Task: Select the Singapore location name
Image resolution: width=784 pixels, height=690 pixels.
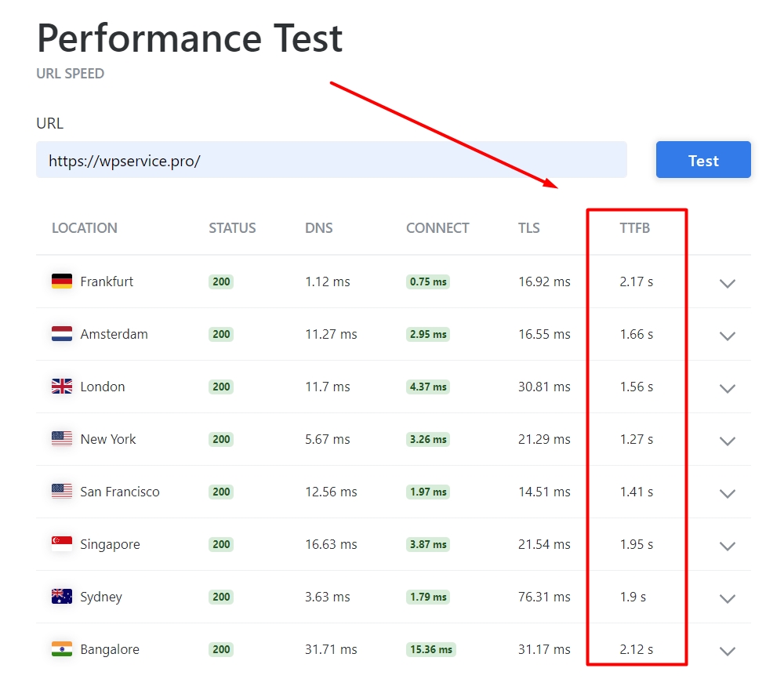Action: click(110, 544)
